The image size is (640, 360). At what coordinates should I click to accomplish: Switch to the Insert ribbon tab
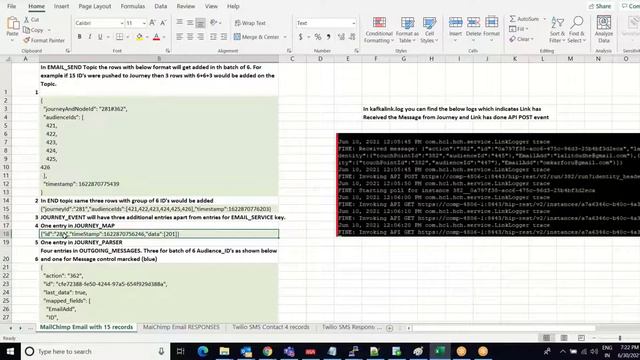tap(61, 6)
